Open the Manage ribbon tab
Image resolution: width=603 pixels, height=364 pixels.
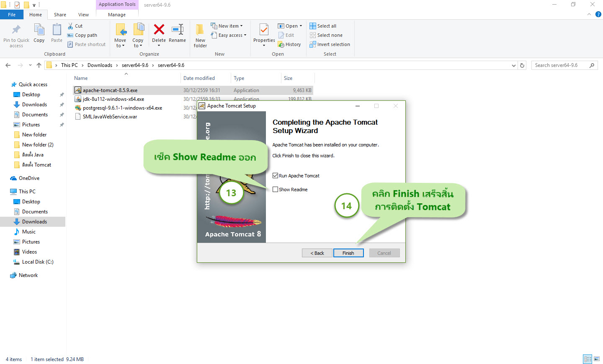(x=117, y=15)
